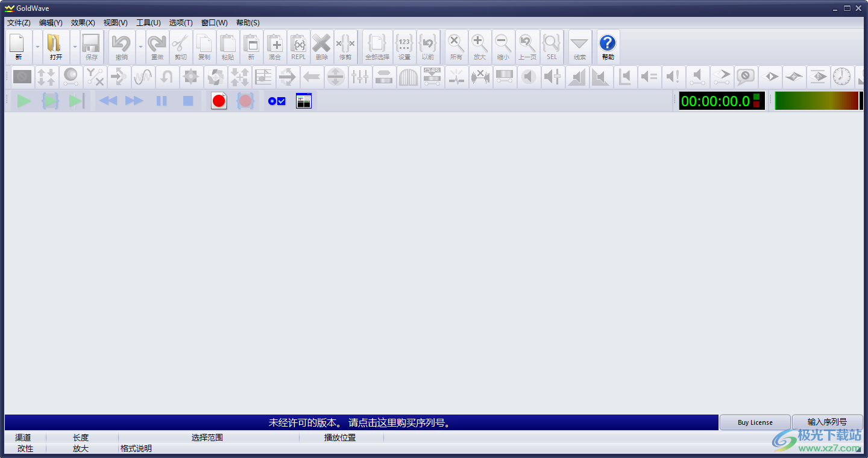Click the 线索 cue point icon
The width and height of the screenshot is (868, 458).
(x=580, y=47)
